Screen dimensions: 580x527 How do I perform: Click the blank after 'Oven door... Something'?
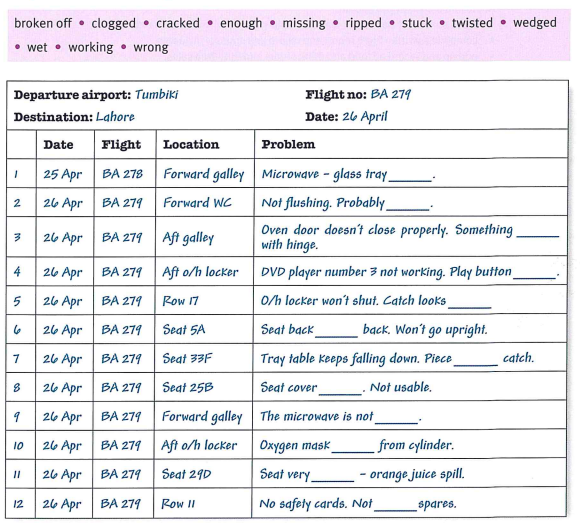(537, 234)
